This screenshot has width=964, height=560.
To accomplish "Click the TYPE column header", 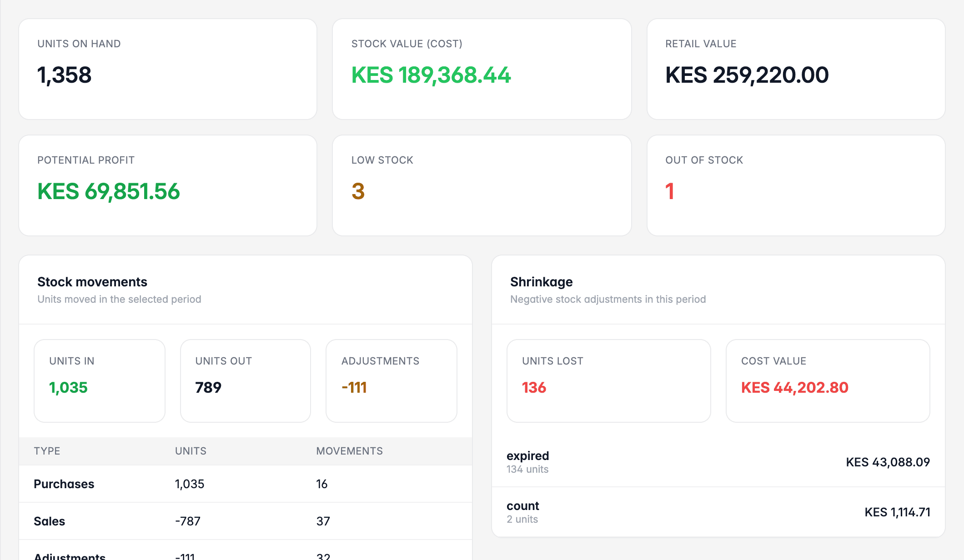I will coord(47,451).
